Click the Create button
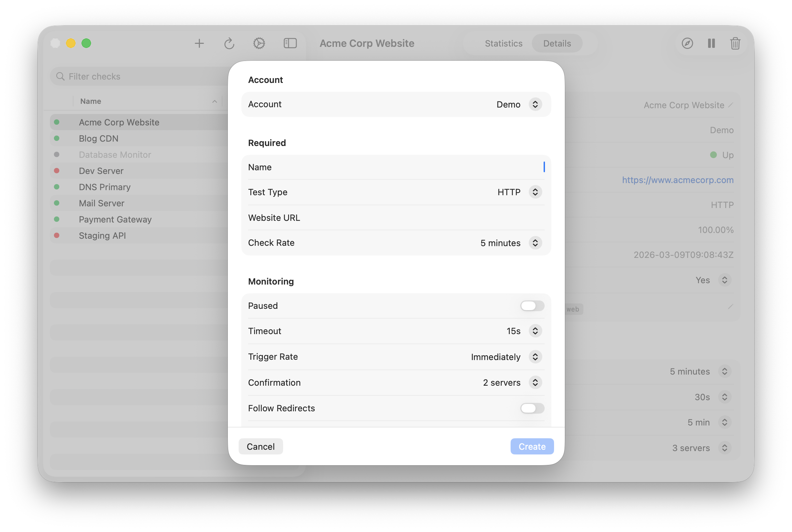 click(x=531, y=446)
